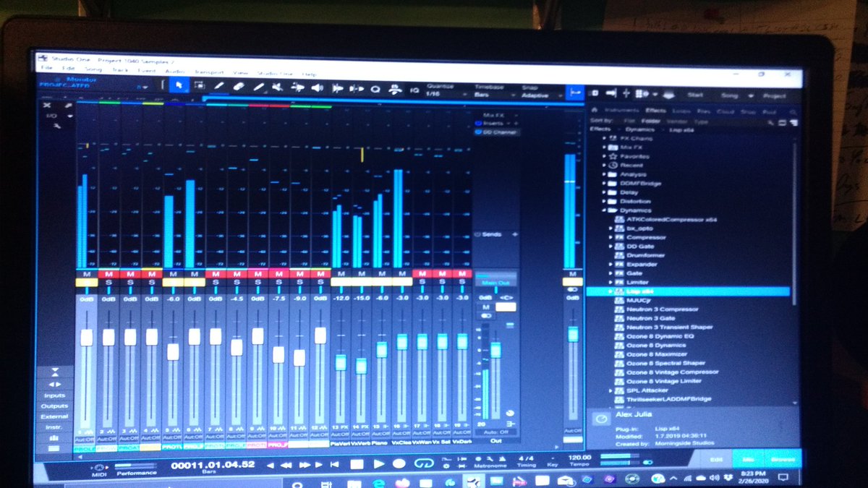Solo the Vx Sat channel 18
The height and width of the screenshot is (488, 868).
point(442,281)
